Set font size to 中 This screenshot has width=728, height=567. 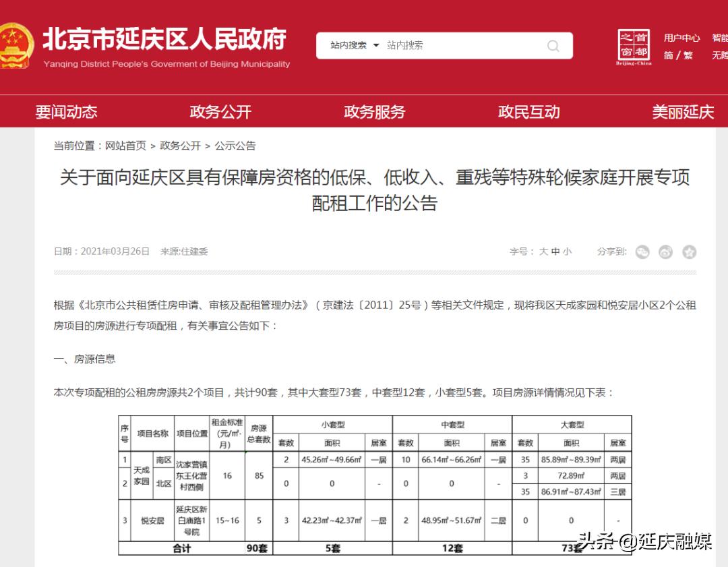[x=555, y=251]
